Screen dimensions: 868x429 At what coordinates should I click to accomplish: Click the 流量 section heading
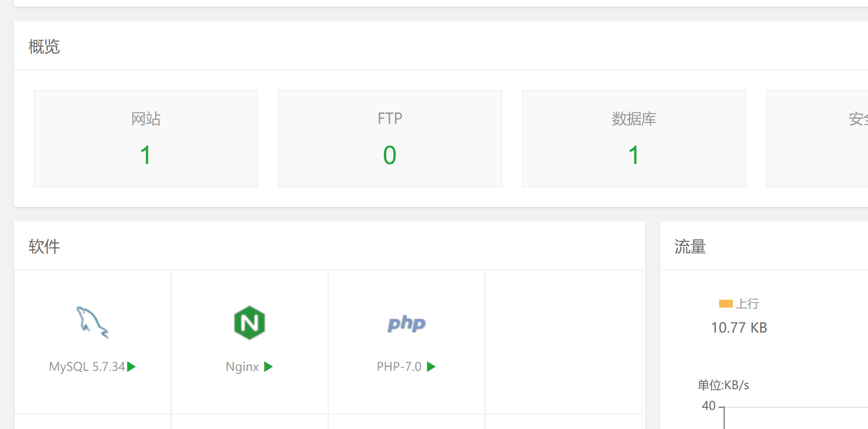(x=690, y=246)
